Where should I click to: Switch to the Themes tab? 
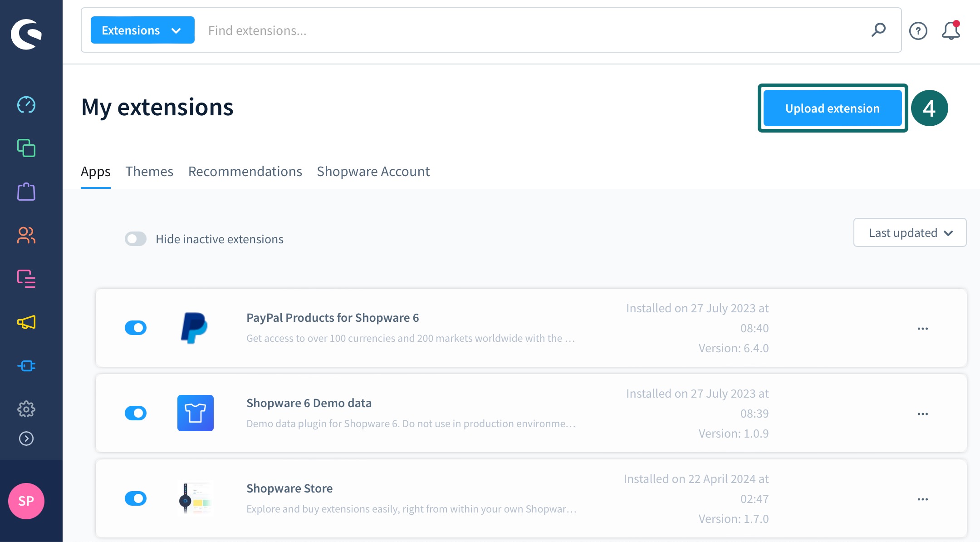point(149,172)
